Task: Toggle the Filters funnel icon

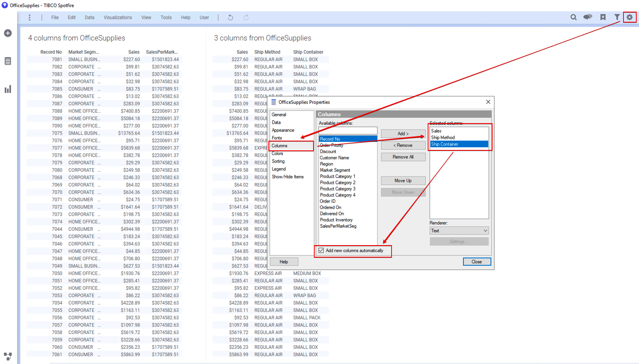Action: (617, 17)
